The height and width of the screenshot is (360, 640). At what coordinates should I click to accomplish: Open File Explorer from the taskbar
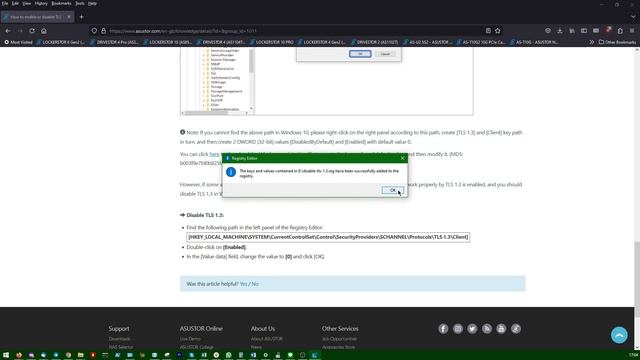80,355
